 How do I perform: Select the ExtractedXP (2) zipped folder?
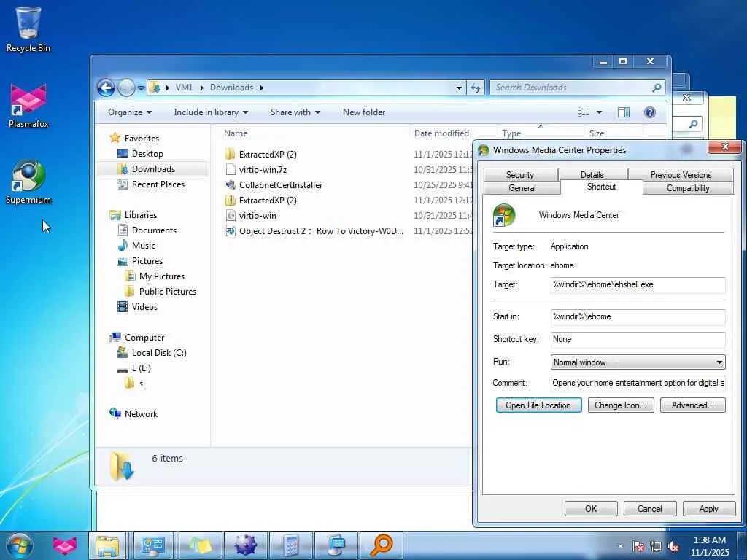point(268,200)
